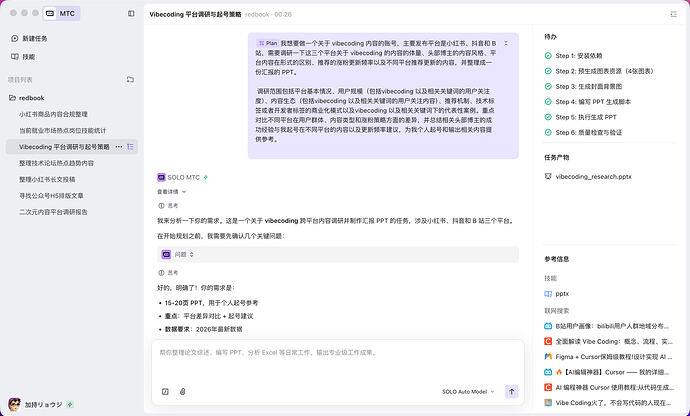This screenshot has width=690, height=416.
Task: Click the SOLO MTC agent icon
Action: pyautogui.click(x=161, y=177)
